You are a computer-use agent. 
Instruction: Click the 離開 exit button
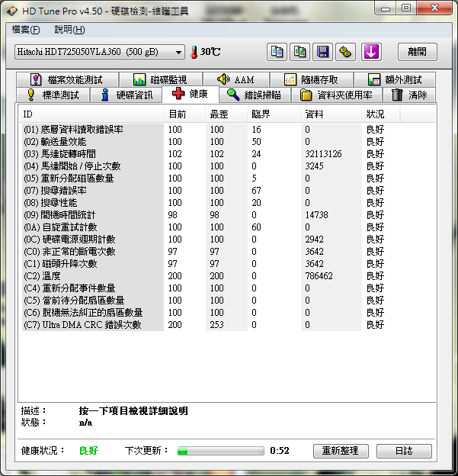coord(418,52)
